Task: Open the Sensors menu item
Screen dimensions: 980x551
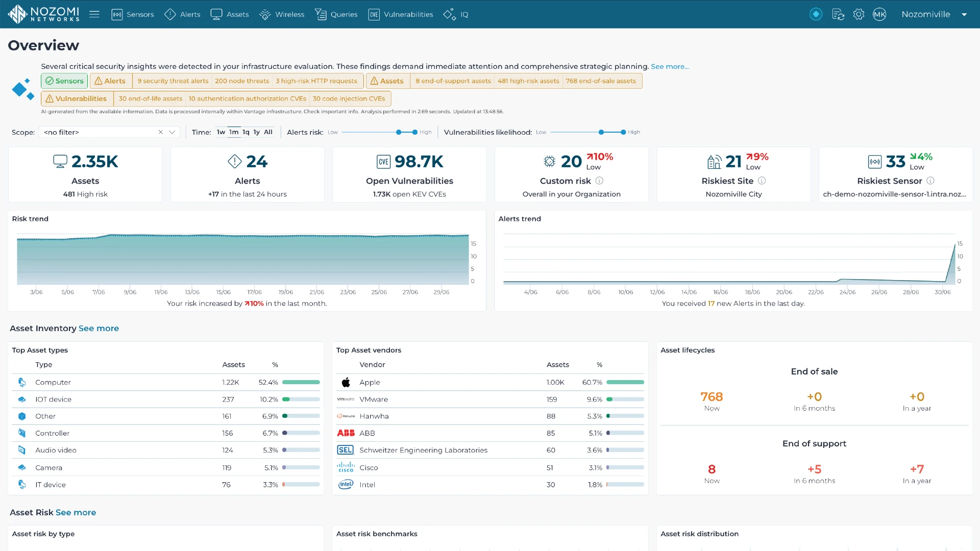Action: click(x=133, y=14)
